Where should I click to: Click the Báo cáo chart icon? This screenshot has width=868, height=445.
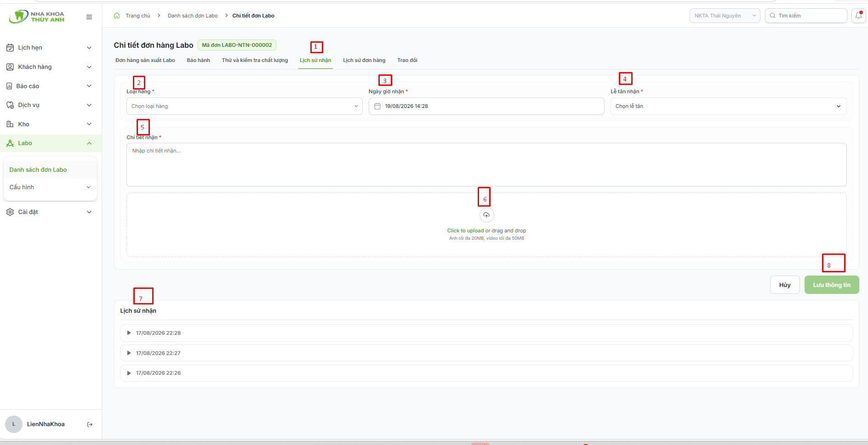pyautogui.click(x=9, y=86)
